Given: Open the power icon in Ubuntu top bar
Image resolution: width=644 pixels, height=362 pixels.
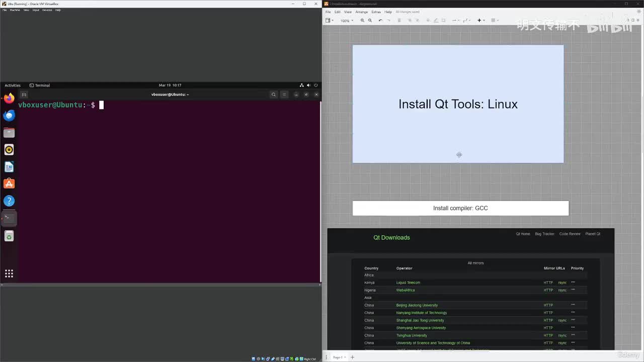Looking at the screenshot, I should click(315, 85).
